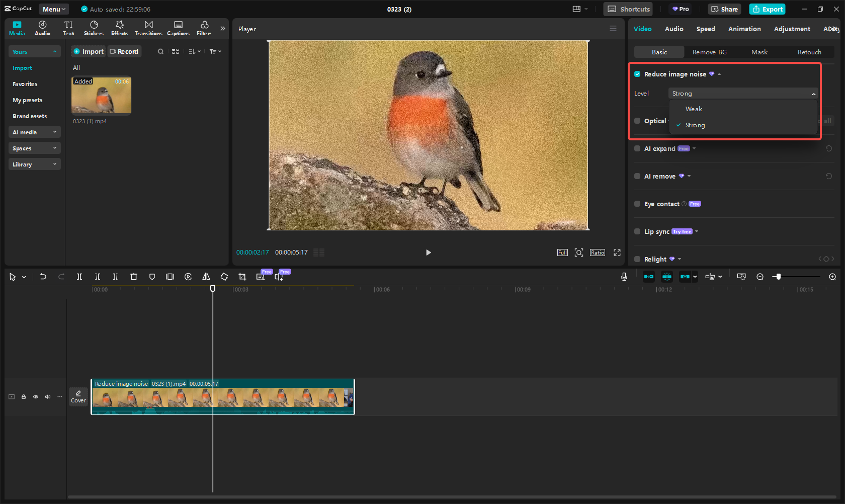Enable the AI remove checkbox
Viewport: 845px width, 504px height.
(x=637, y=176)
